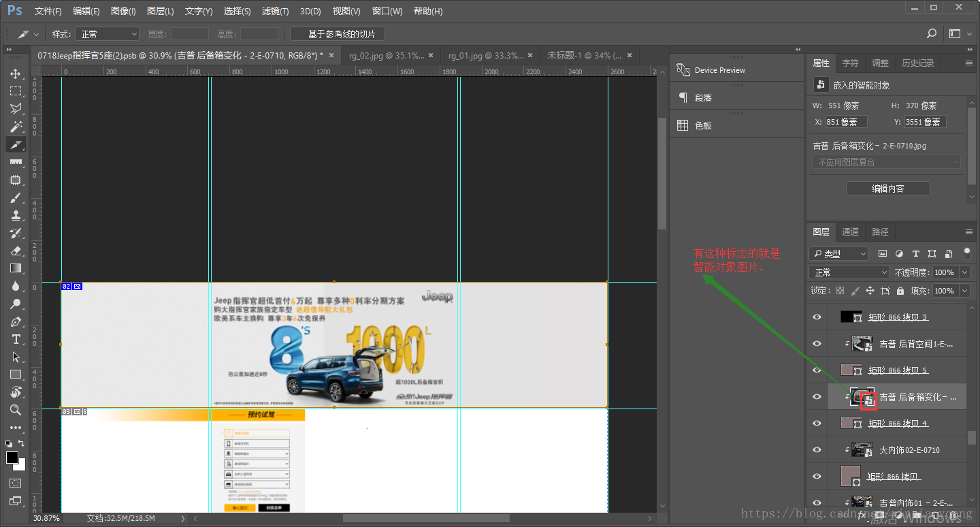
Task: Toggle the layer filtering on/off switch
Action: pos(967,253)
